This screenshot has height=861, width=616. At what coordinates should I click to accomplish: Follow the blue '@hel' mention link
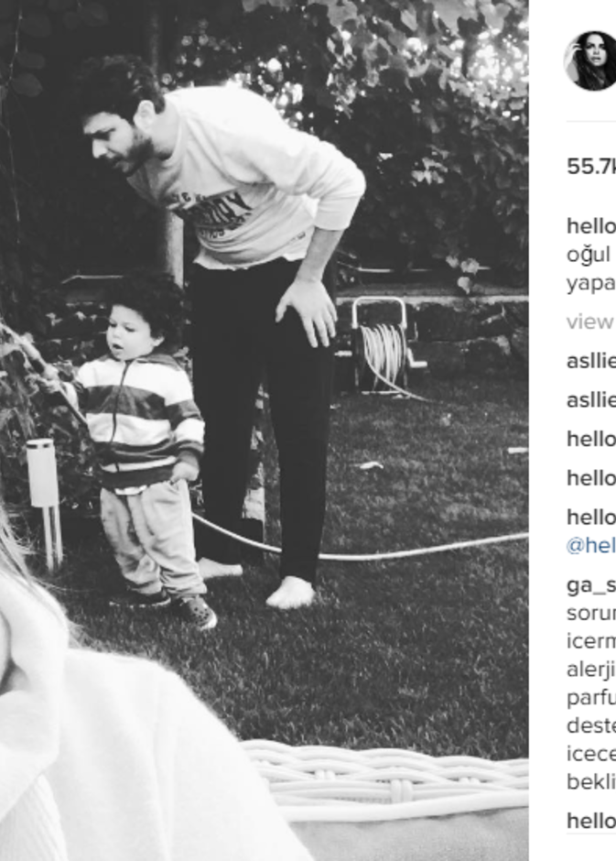(x=591, y=546)
